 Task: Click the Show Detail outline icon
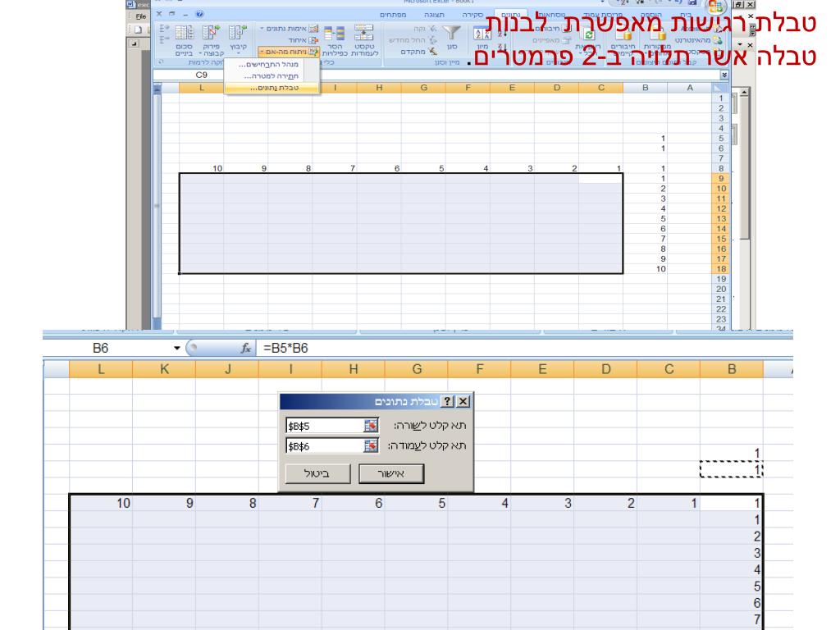tap(164, 28)
